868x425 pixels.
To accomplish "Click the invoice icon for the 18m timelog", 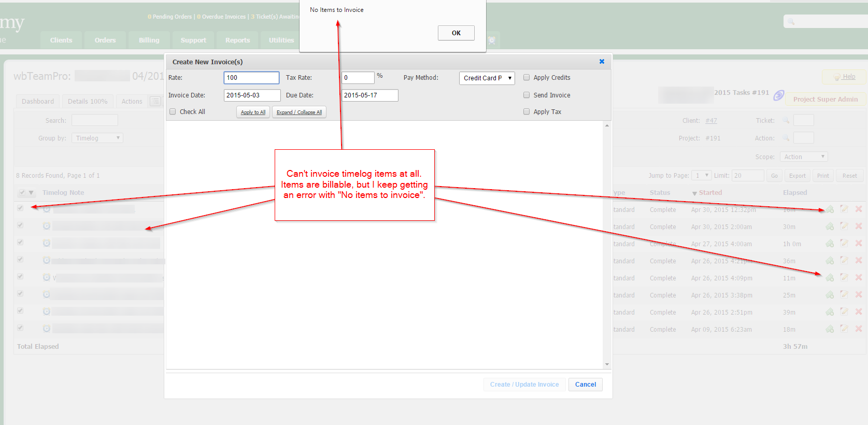I will (x=830, y=329).
